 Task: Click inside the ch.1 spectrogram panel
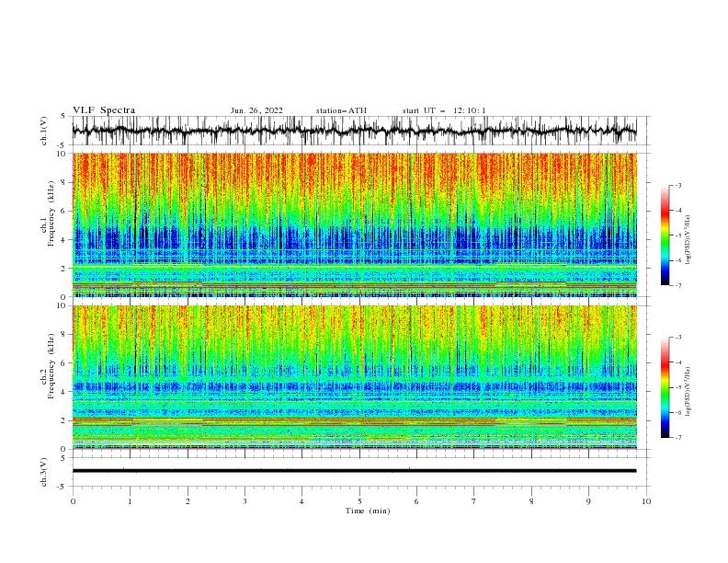pos(354,224)
